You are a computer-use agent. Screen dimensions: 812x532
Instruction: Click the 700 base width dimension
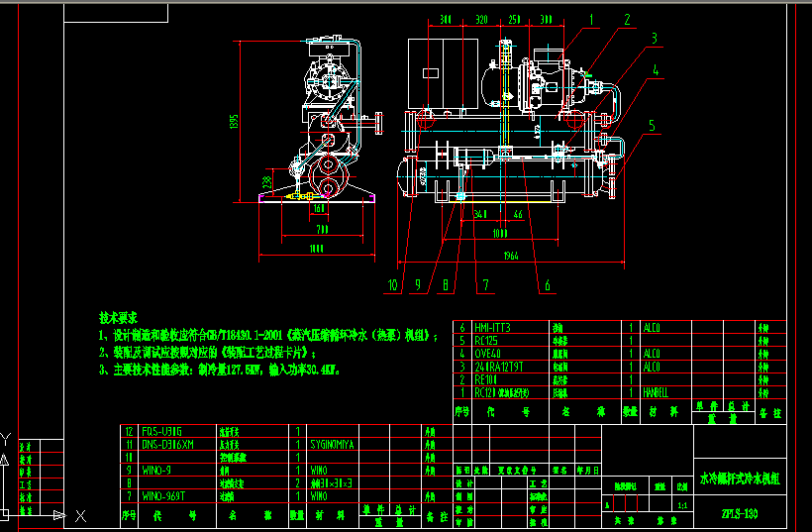click(x=322, y=230)
